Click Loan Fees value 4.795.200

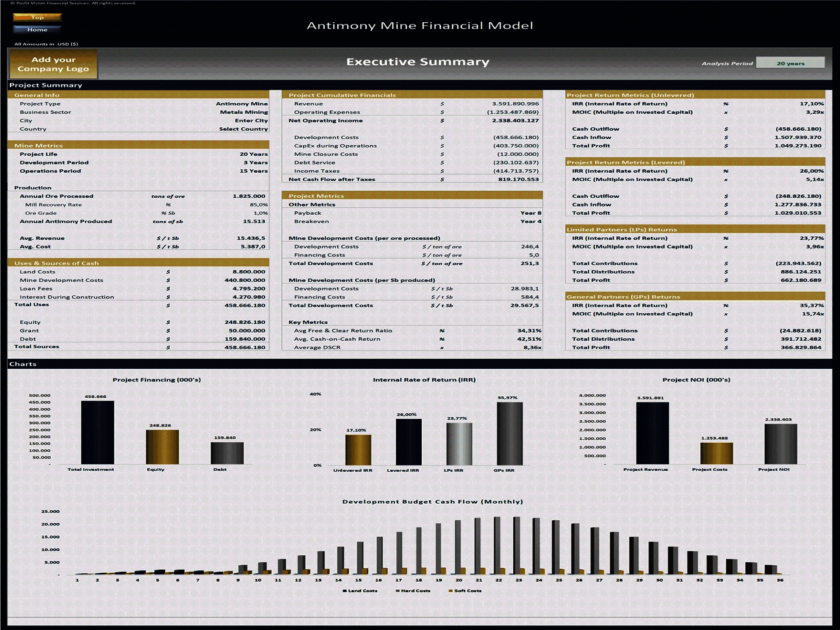pyautogui.click(x=248, y=288)
